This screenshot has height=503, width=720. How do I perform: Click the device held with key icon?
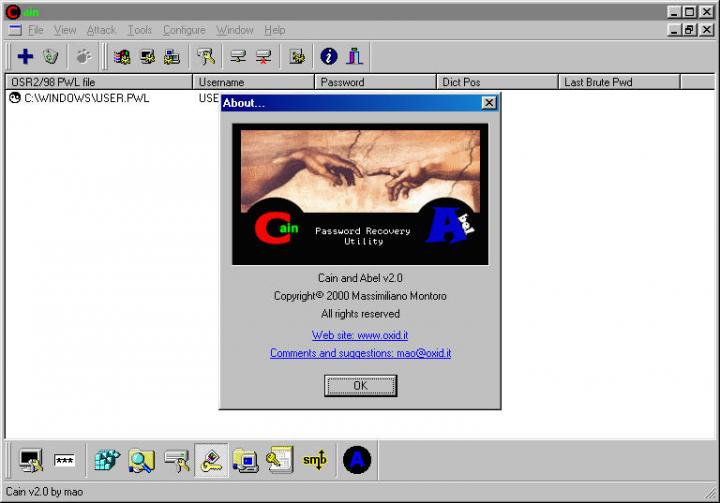pos(177,460)
